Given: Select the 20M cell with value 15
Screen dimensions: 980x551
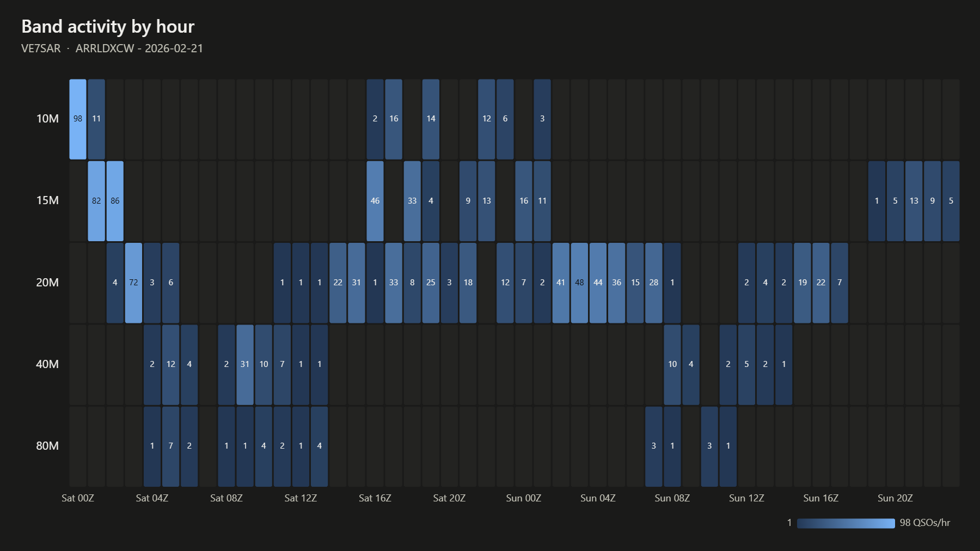Looking at the screenshot, I should tap(635, 283).
